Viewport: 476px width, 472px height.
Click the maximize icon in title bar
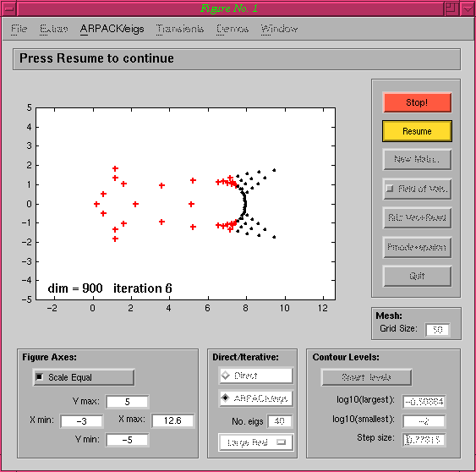[451, 8]
